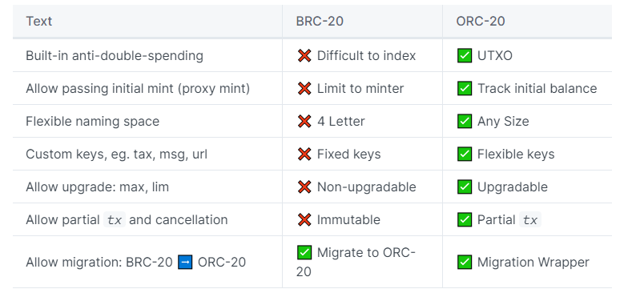644x305 pixels.
Task: Click the green check beside Flexible keys
Action: point(465,154)
